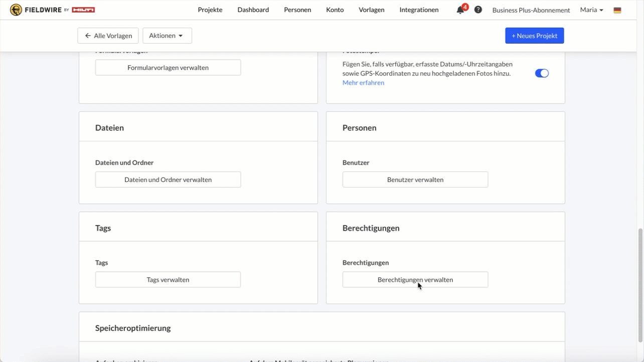Open the help question mark icon
This screenshot has height=362, width=644.
click(x=478, y=10)
